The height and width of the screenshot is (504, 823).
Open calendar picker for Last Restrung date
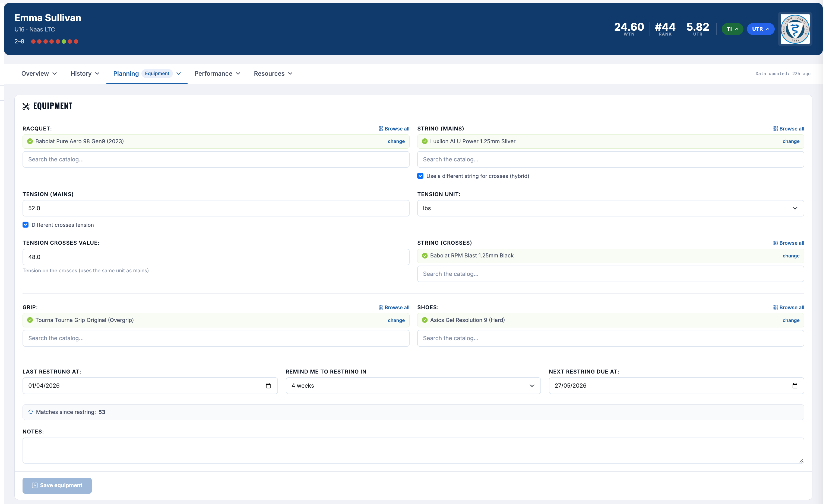point(268,386)
